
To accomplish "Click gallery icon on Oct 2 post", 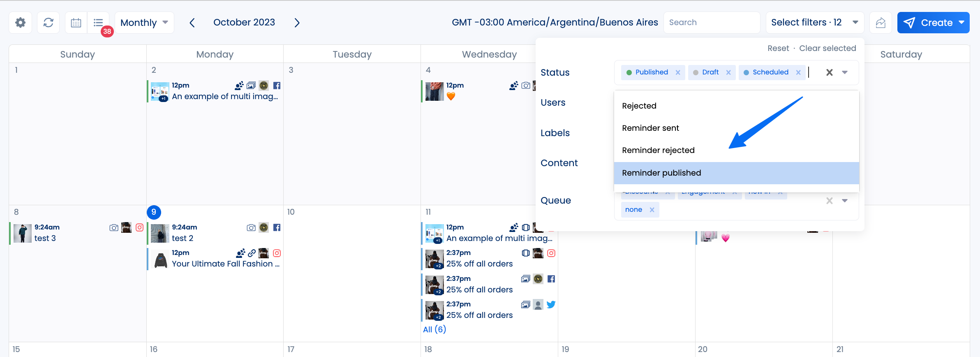I will pyautogui.click(x=251, y=86).
